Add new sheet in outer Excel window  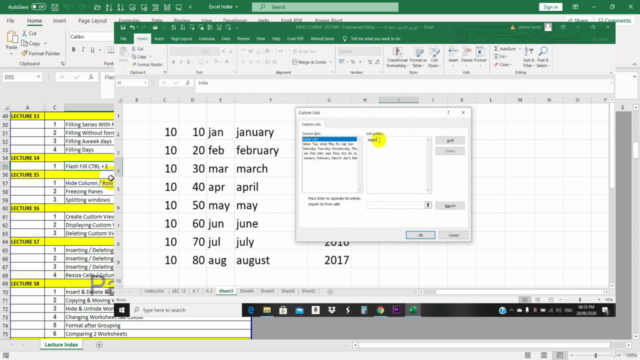(x=99, y=345)
